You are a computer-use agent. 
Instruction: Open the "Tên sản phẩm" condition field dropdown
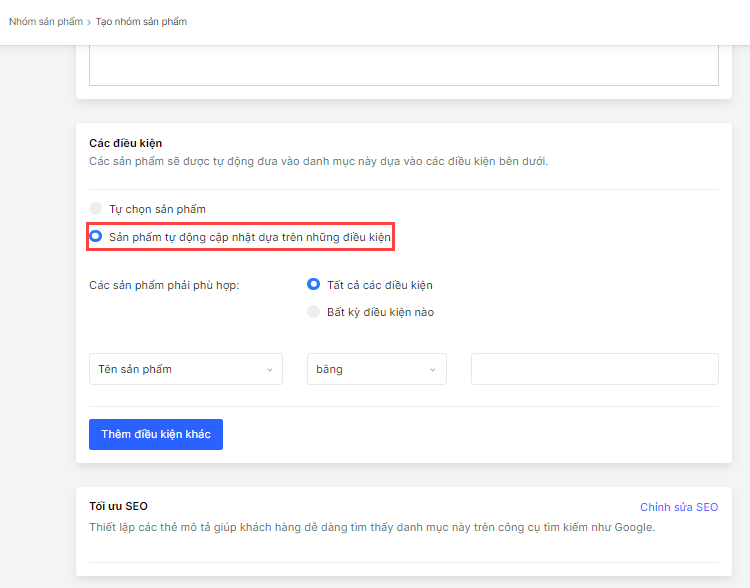[x=185, y=369]
